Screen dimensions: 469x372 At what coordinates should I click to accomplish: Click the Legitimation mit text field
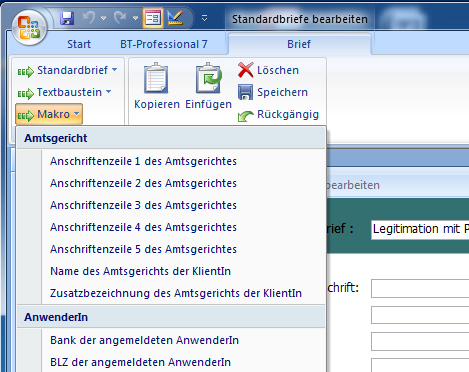[420, 229]
